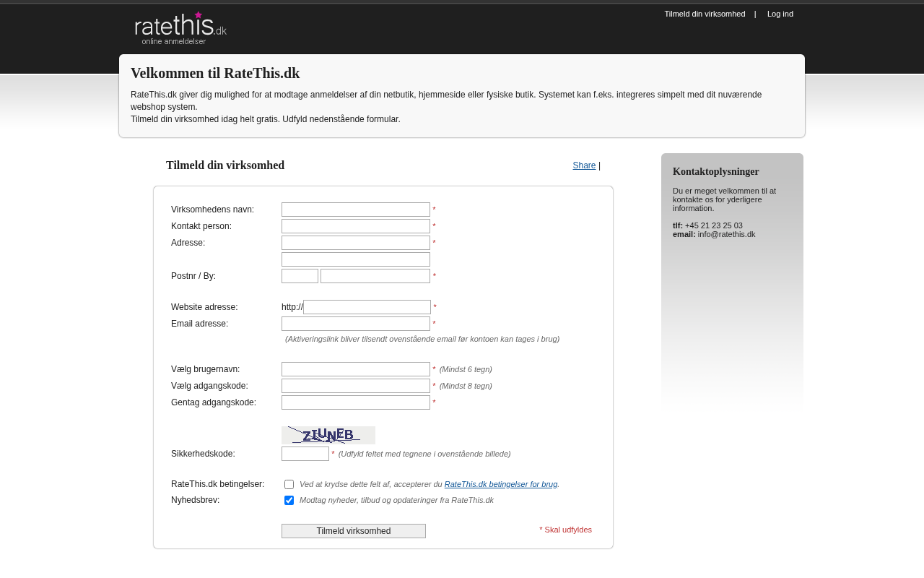924x578 pixels.
Task: Click the second address line field
Action: coord(356,259)
